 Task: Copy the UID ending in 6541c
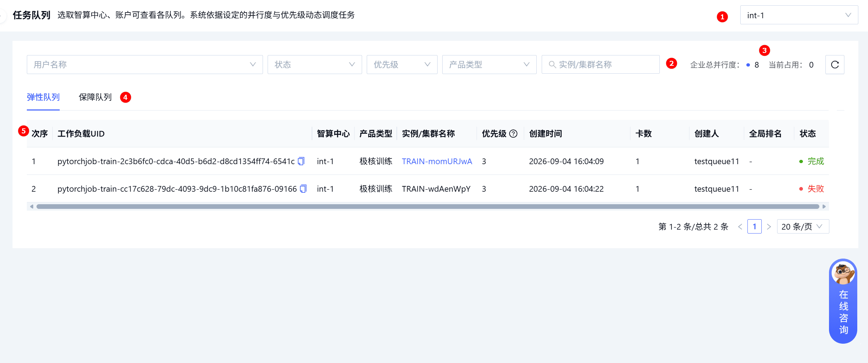coord(301,161)
